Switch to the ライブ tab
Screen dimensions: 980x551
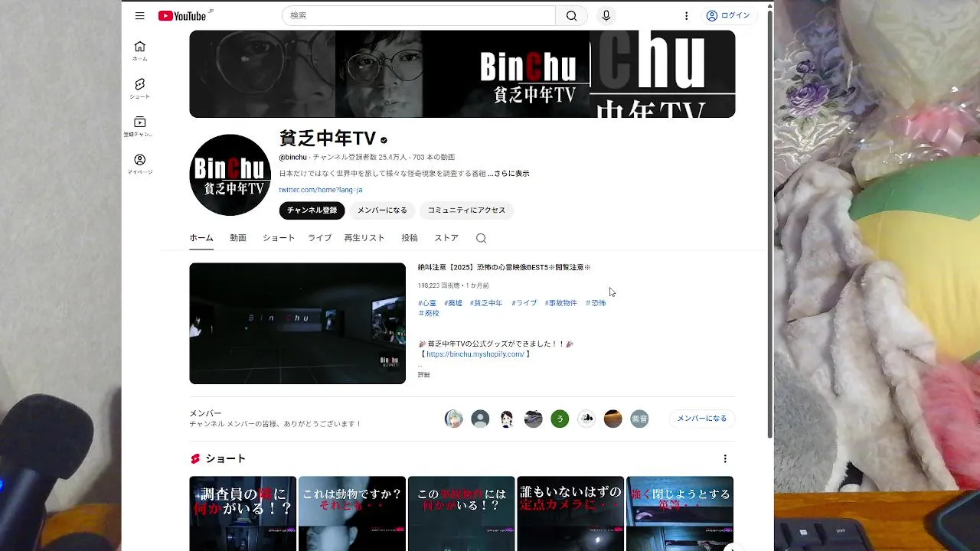coord(320,238)
